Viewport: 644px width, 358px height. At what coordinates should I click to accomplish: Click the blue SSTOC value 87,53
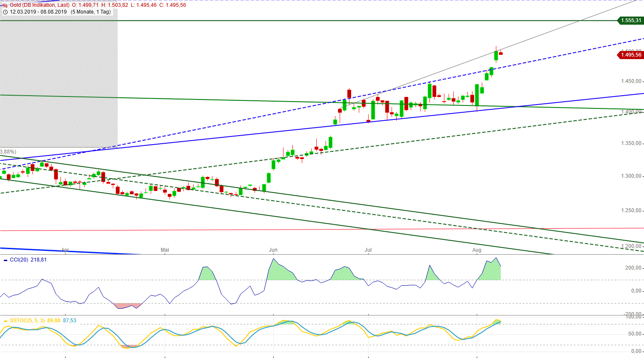(69, 321)
